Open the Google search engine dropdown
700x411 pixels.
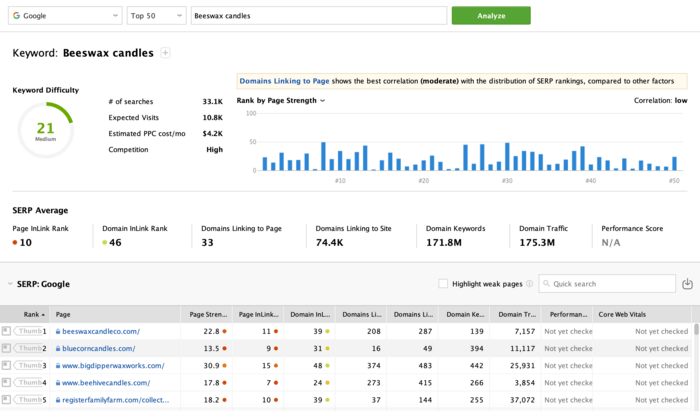pos(65,16)
